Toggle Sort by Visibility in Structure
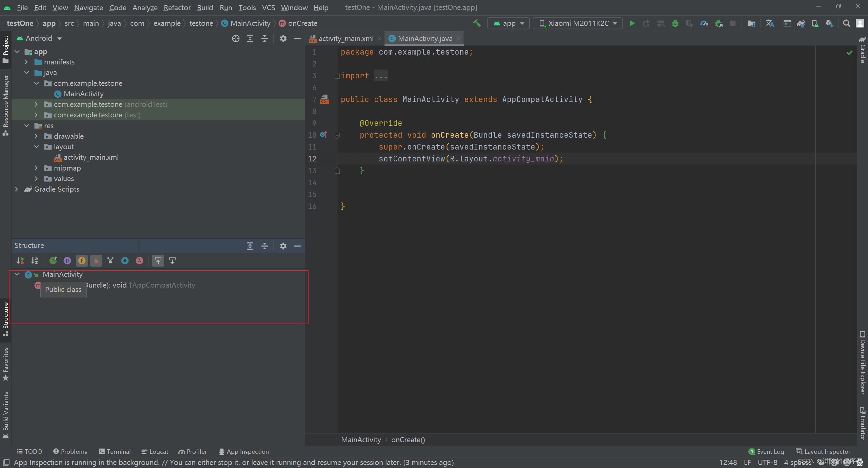Viewport: 868px width, 468px height. point(20,260)
